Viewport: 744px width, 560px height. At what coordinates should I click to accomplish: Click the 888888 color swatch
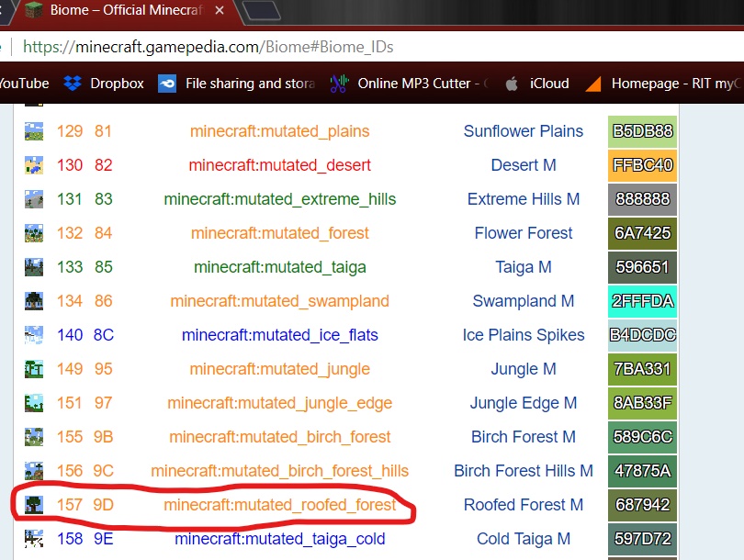[x=642, y=199]
